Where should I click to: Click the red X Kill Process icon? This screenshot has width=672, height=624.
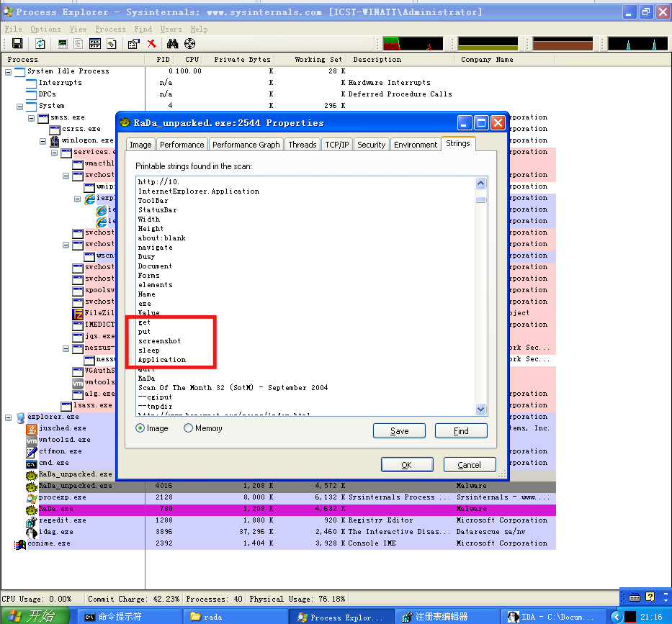click(151, 44)
